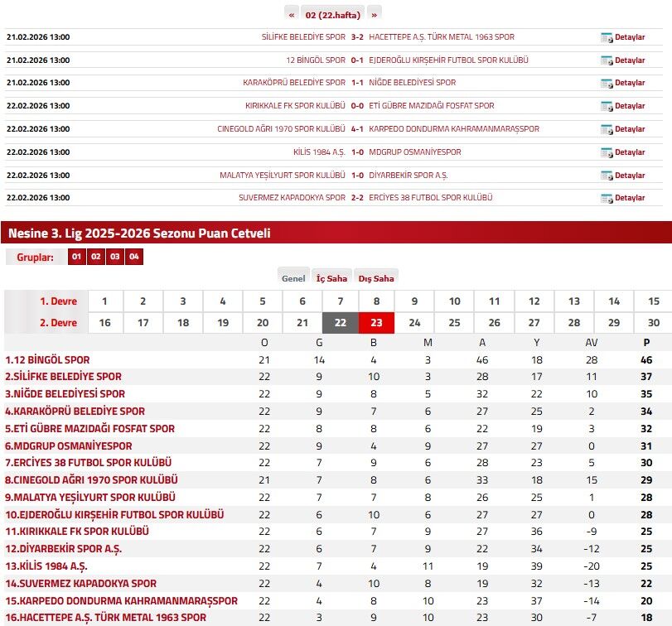This screenshot has width=672, height=626.
Task: Click Detaylar link for Kilis 1984 match
Action: click(x=630, y=152)
